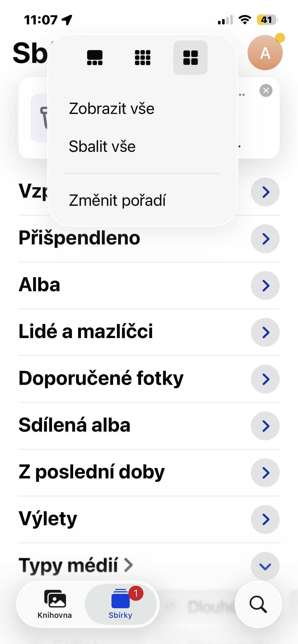Select the featured single-large tile layout icon
298x644 pixels.
[95, 57]
